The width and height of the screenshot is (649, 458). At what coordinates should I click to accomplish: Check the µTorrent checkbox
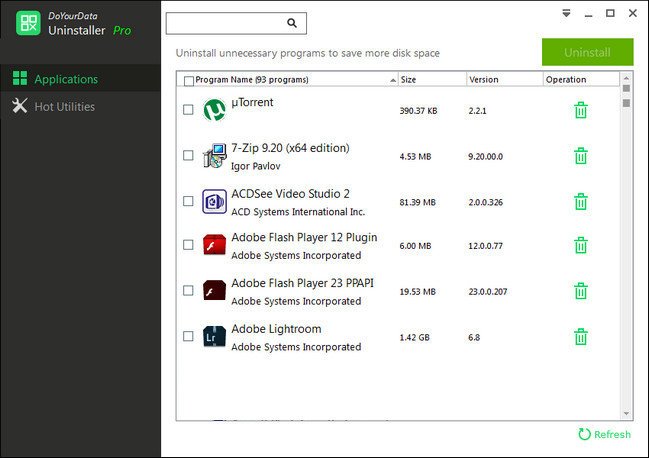[188, 110]
